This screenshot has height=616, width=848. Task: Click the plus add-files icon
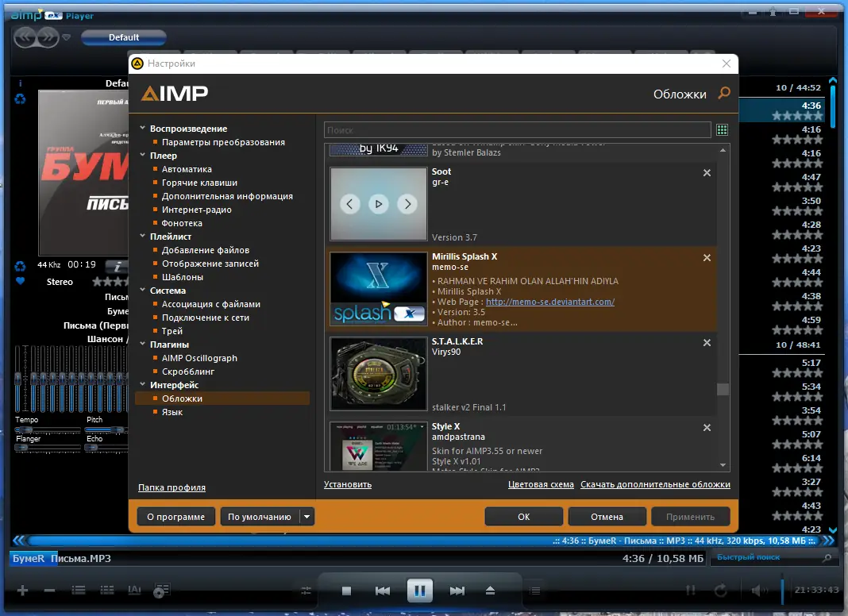tap(22, 590)
